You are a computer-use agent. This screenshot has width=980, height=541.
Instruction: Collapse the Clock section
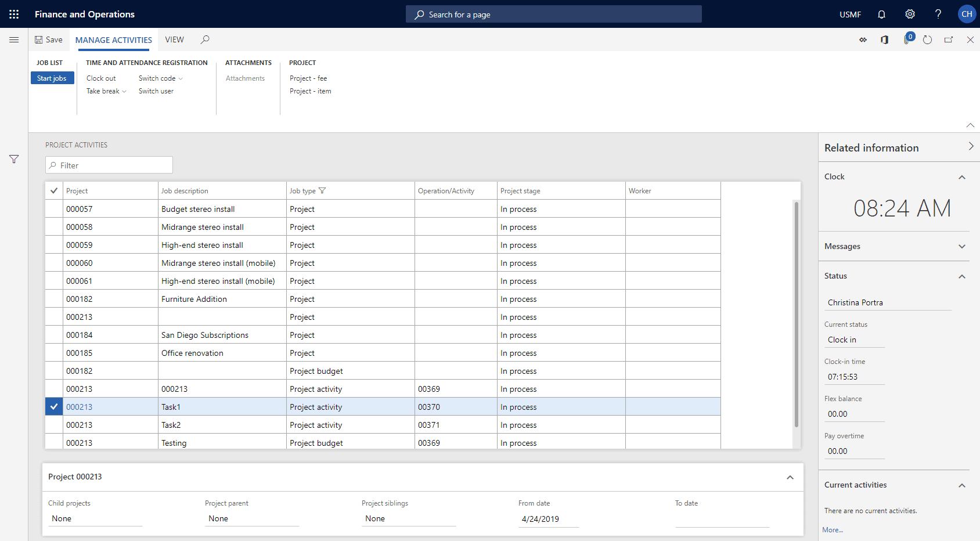pos(962,177)
